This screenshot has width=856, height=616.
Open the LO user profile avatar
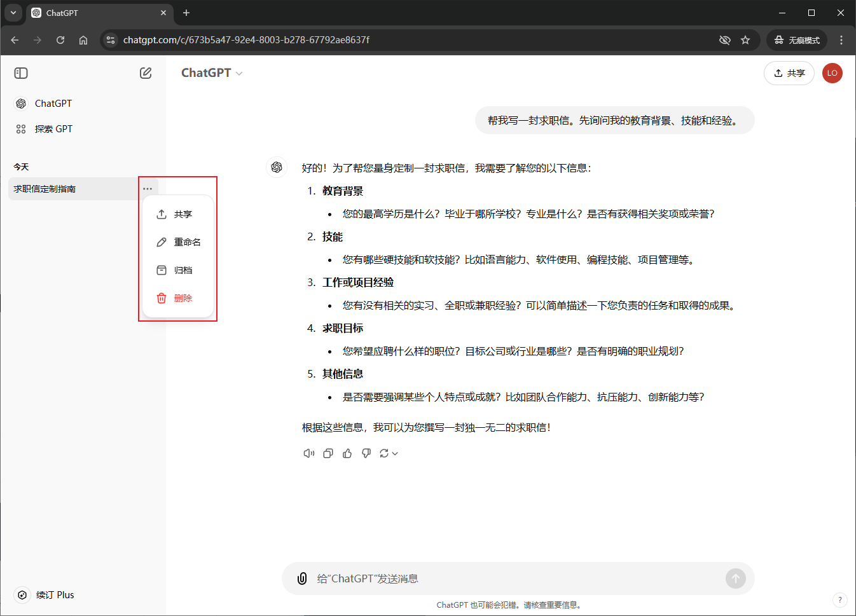(x=832, y=73)
